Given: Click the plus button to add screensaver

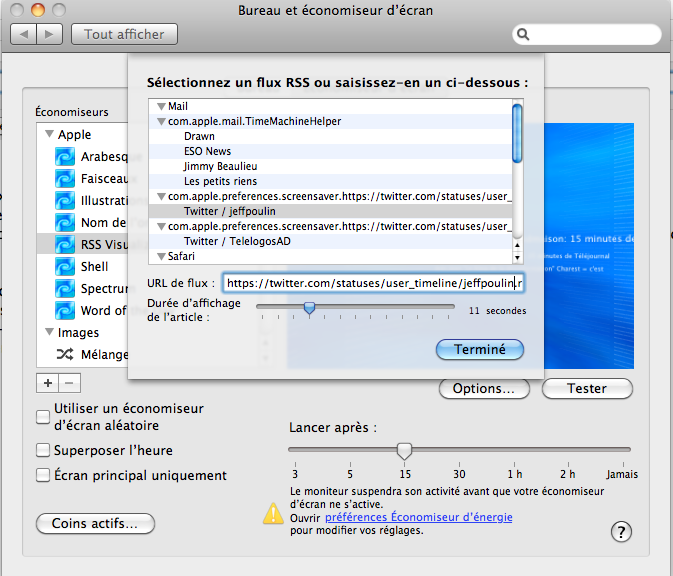Looking at the screenshot, I should 47,383.
